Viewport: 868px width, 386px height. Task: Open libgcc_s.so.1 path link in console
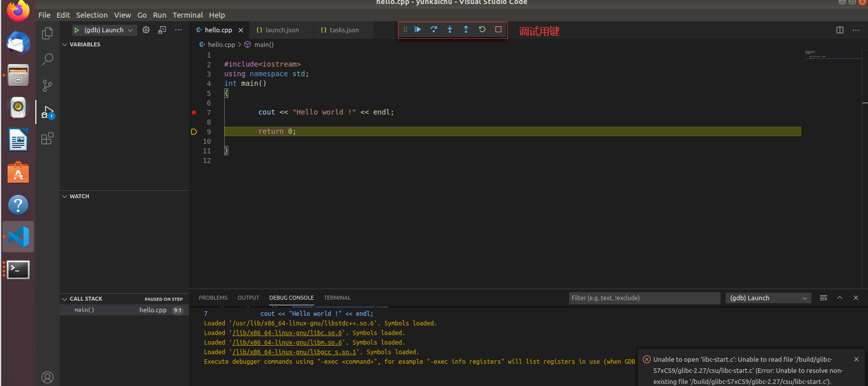(x=295, y=352)
